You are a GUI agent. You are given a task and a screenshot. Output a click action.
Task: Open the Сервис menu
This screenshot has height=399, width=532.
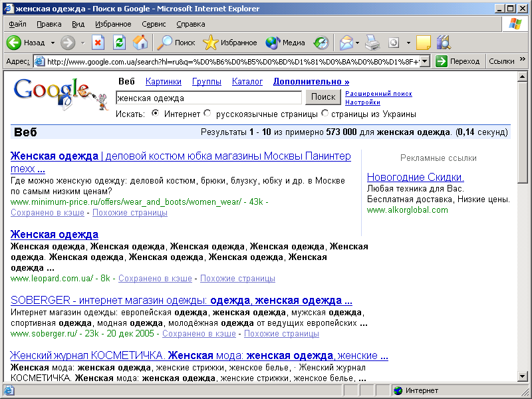click(x=154, y=24)
